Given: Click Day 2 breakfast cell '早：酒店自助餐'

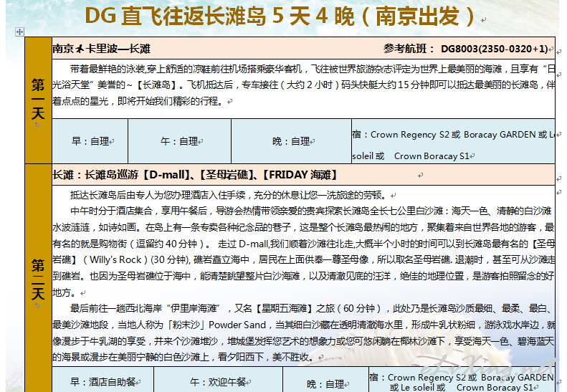Looking at the screenshot, I should (103, 383).
